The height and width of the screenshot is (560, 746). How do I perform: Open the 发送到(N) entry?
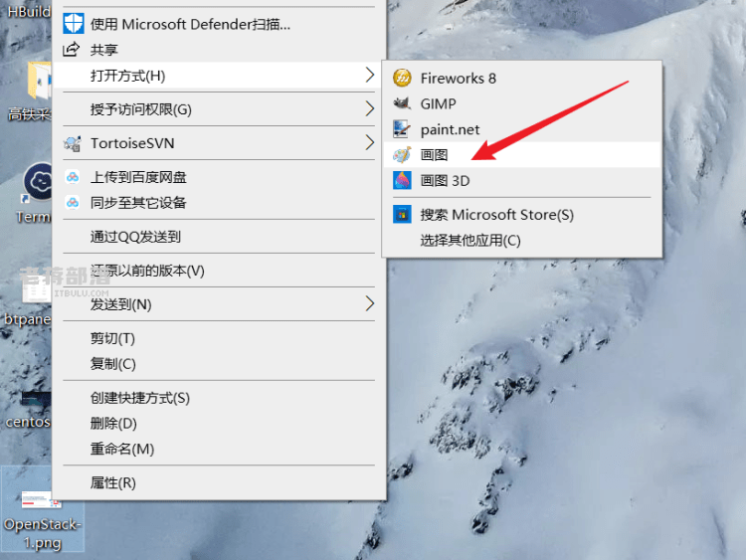[x=219, y=304]
